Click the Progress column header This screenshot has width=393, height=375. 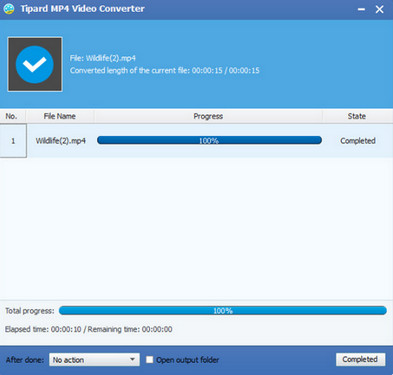tap(208, 116)
